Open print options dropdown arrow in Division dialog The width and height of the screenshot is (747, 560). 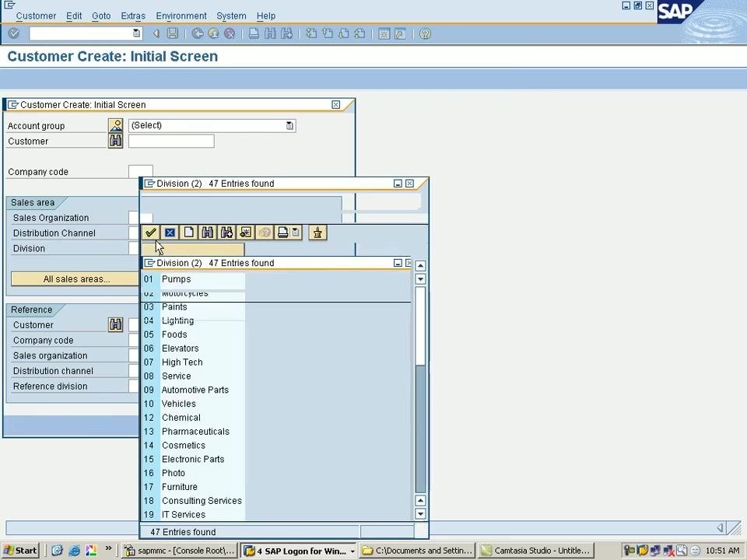[296, 233]
